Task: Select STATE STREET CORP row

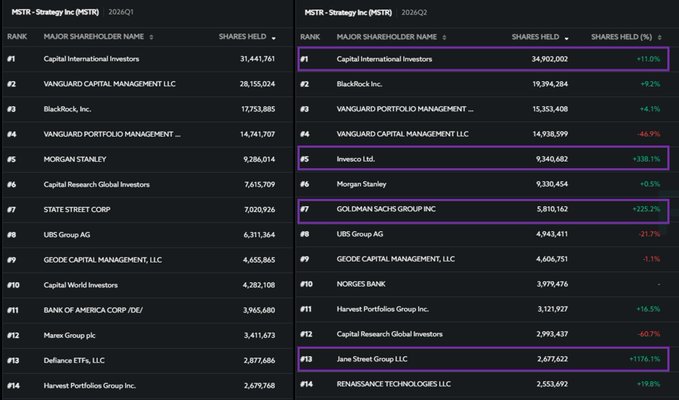Action: (148, 210)
